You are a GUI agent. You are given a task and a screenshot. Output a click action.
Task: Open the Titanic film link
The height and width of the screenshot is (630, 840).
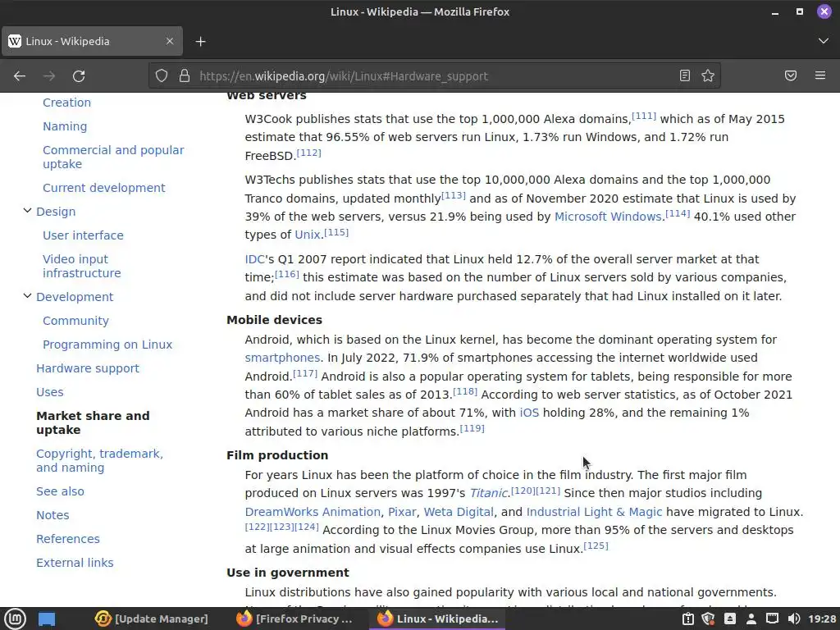pyautogui.click(x=488, y=493)
